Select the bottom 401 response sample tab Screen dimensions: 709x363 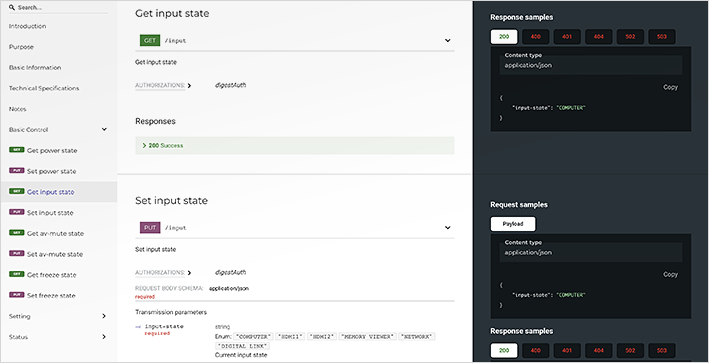click(x=567, y=350)
